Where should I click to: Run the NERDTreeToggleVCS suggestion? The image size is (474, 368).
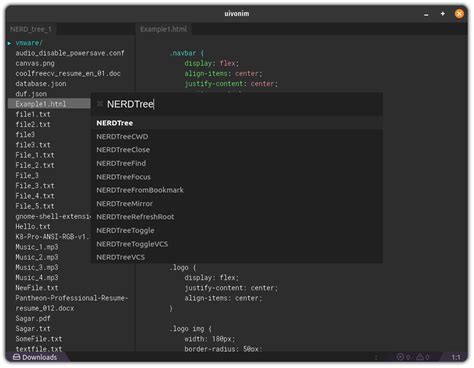coord(237,244)
